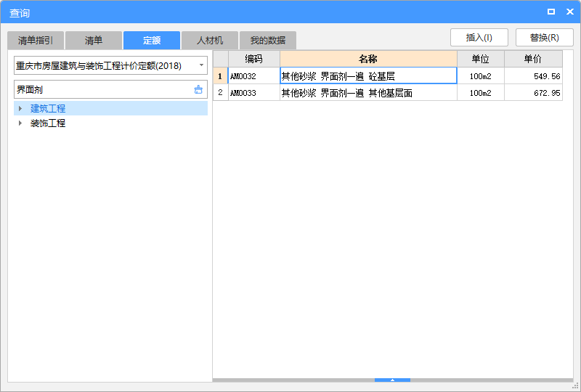Viewport: 581px width, 392px height.
Task: Select code cell AM0032
Action: click(253, 76)
